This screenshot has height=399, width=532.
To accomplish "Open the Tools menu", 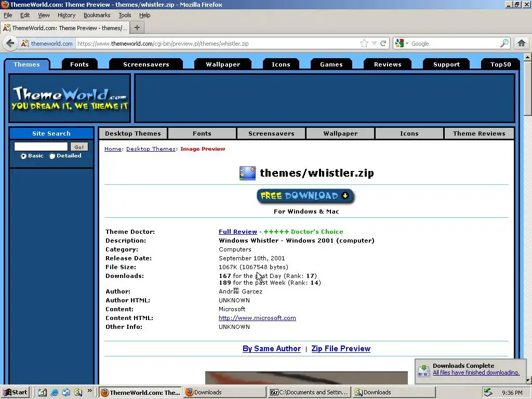I will [125, 15].
